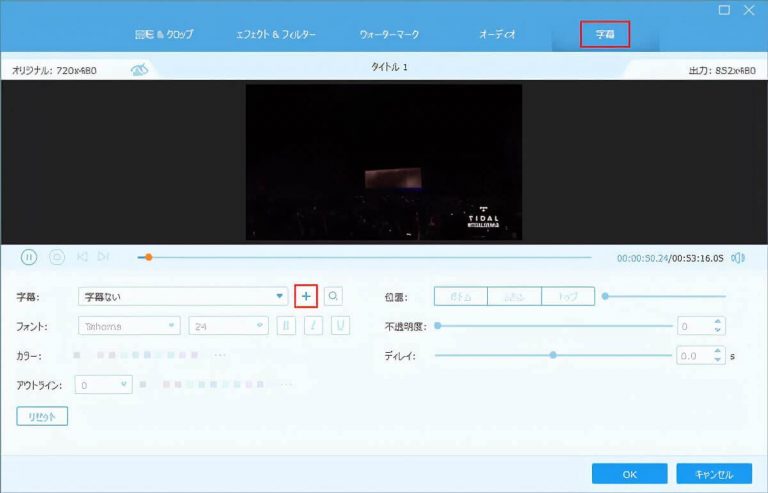Switch to the ウォーターマーク tab
This screenshot has height=493, width=768.
[390, 34]
